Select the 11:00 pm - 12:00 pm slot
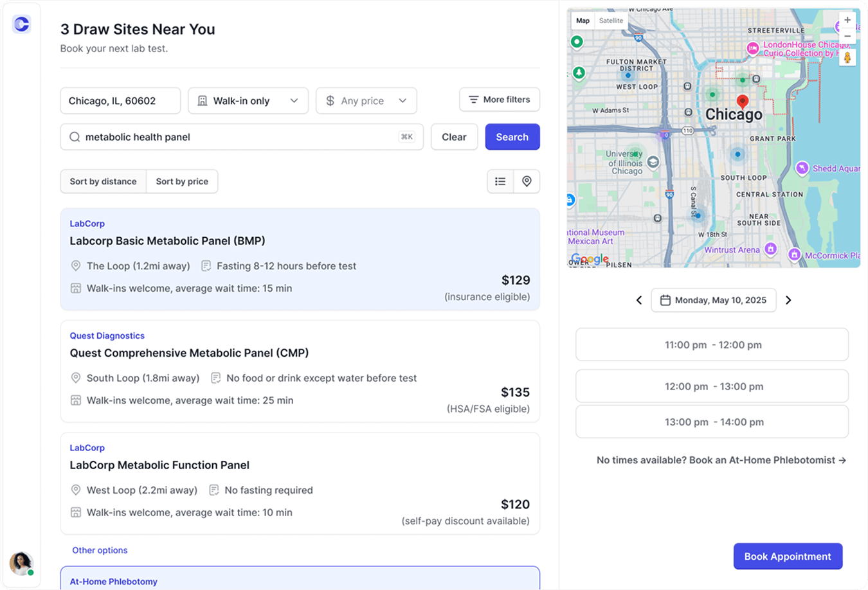The width and height of the screenshot is (868, 590). tap(712, 345)
